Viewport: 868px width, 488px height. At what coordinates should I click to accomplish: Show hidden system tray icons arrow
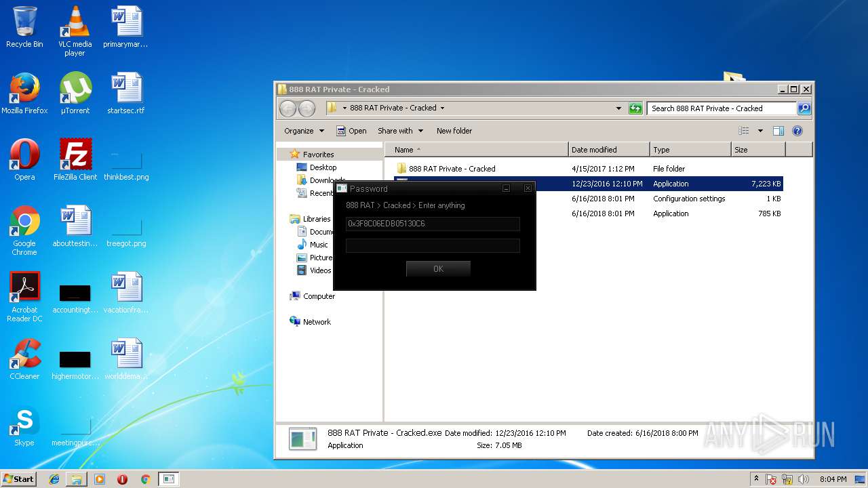point(756,479)
